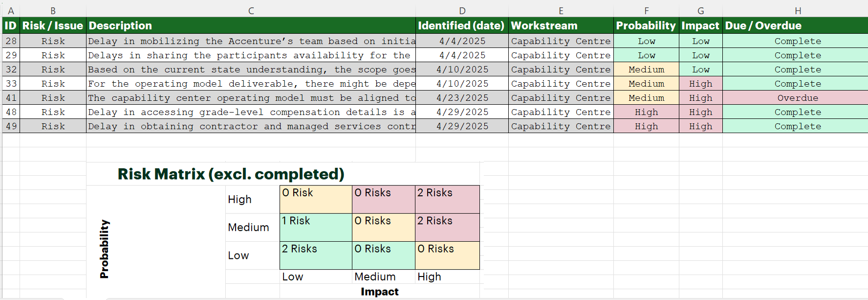Click the bold 'Impact' axis title under the matrix
Viewport: 868px width, 300px height.
380,292
